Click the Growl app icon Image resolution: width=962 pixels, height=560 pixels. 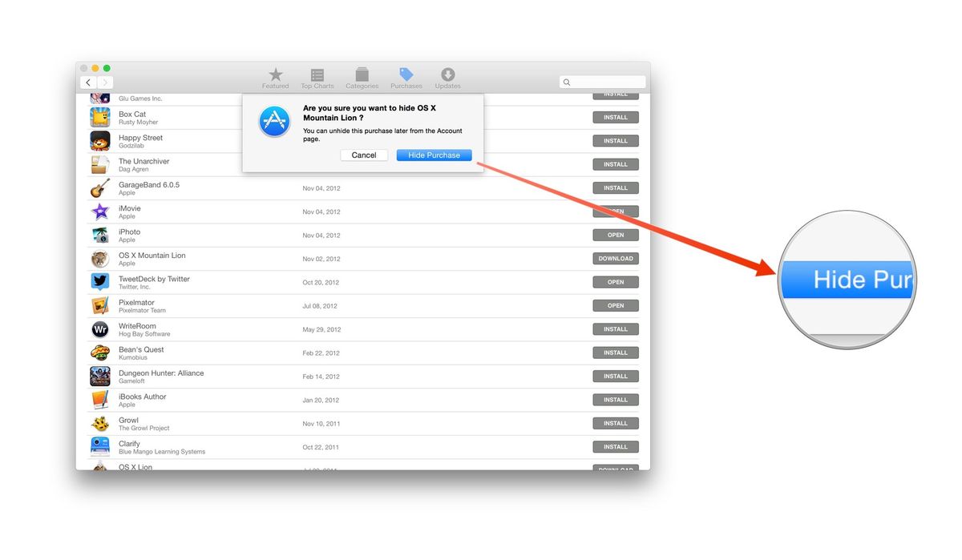(100, 423)
